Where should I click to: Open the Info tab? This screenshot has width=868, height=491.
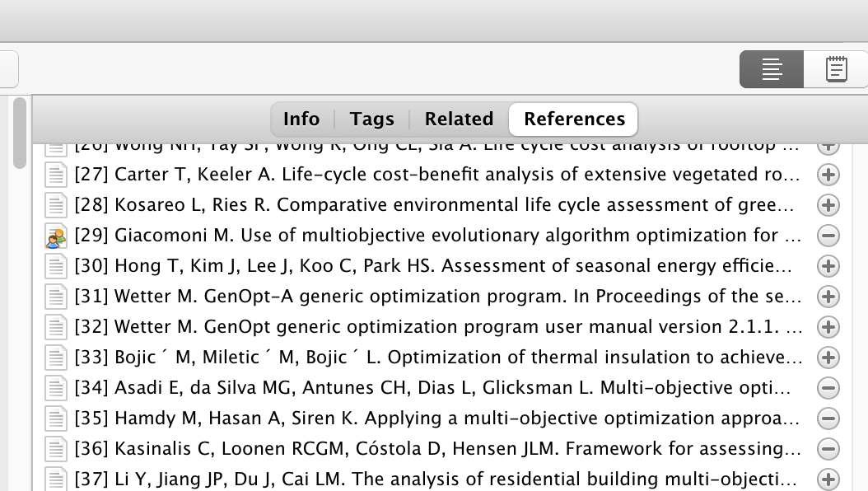[x=301, y=119]
